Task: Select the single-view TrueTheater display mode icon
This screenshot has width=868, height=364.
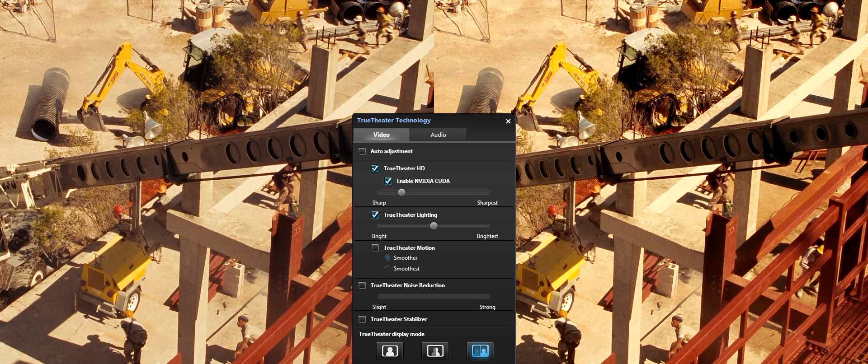Action: (390, 350)
